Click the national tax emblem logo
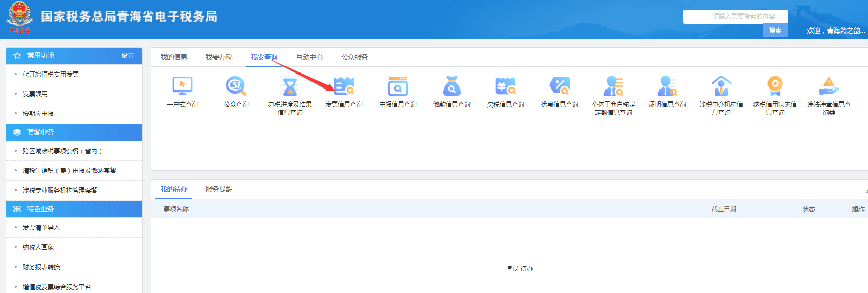 [x=20, y=17]
